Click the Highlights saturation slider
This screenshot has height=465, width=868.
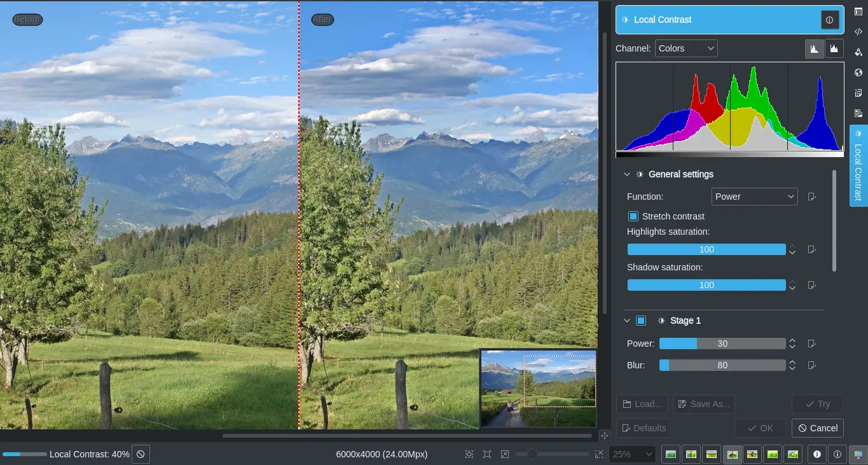click(706, 249)
